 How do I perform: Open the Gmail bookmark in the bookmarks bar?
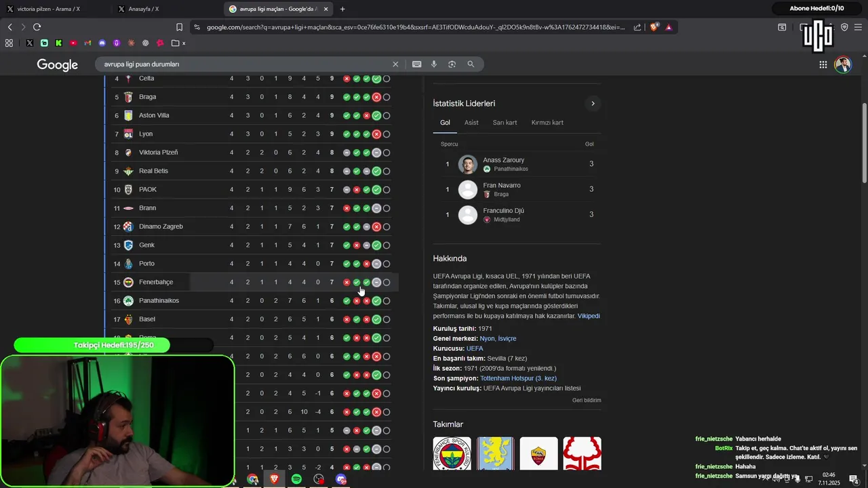pyautogui.click(x=87, y=43)
